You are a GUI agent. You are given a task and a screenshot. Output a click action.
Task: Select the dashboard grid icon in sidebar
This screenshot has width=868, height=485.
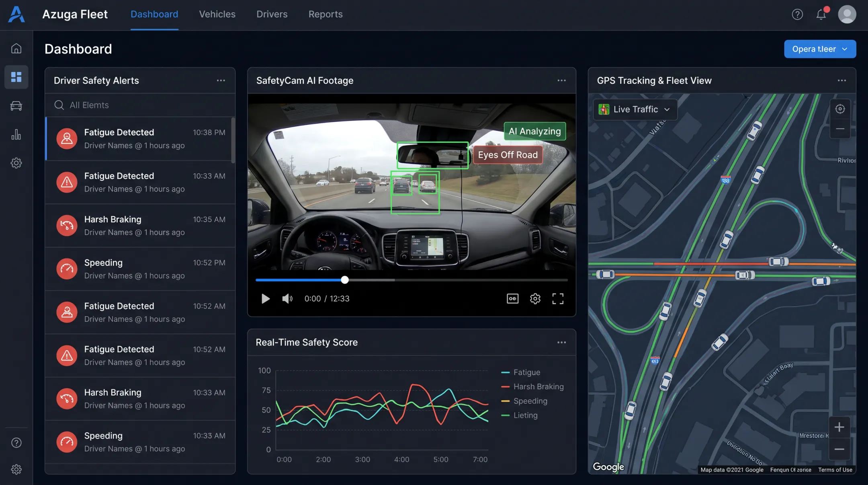tap(16, 77)
